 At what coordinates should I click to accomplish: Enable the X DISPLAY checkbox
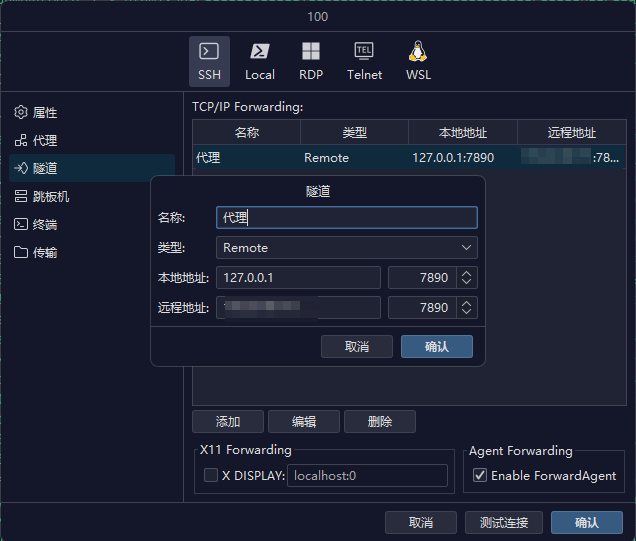211,476
